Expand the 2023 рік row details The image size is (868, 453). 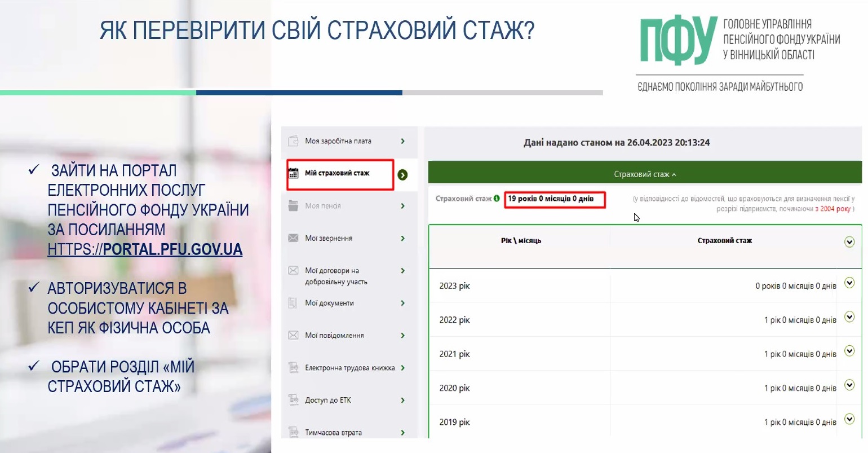click(x=849, y=283)
